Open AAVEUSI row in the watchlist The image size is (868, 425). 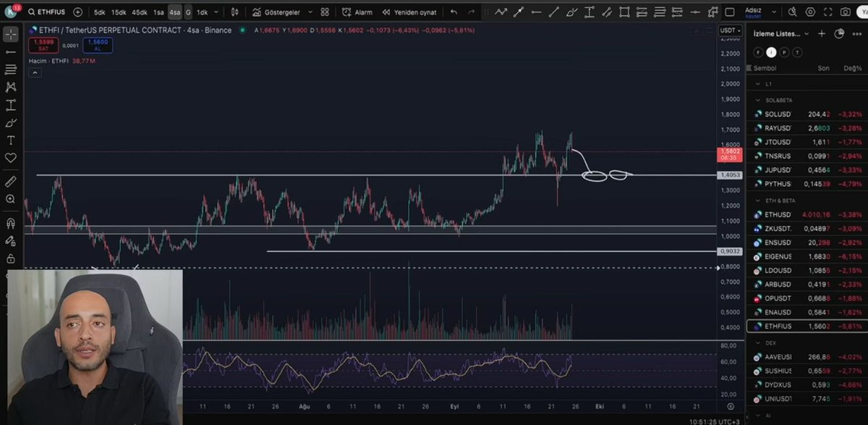807,357
